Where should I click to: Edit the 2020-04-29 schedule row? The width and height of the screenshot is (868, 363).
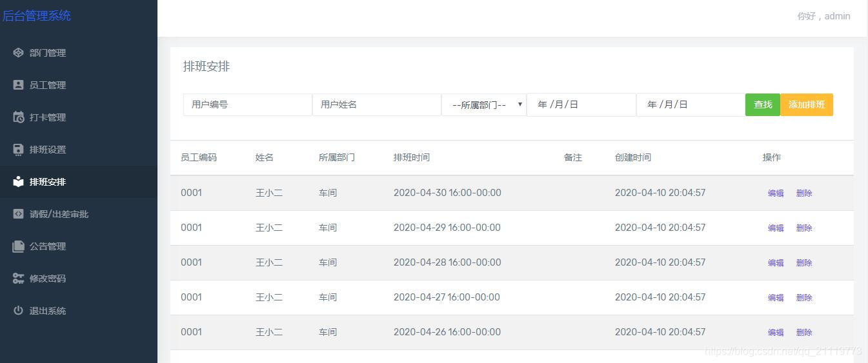tap(776, 228)
